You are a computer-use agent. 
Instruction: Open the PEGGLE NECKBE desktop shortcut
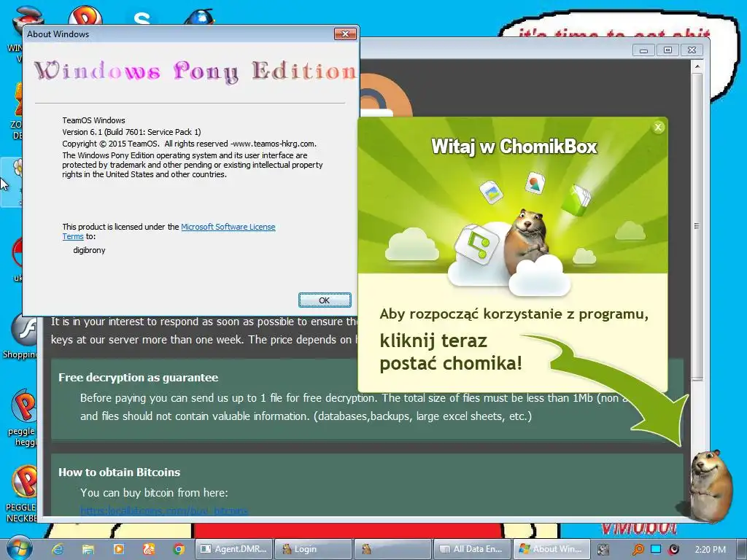pos(21,494)
